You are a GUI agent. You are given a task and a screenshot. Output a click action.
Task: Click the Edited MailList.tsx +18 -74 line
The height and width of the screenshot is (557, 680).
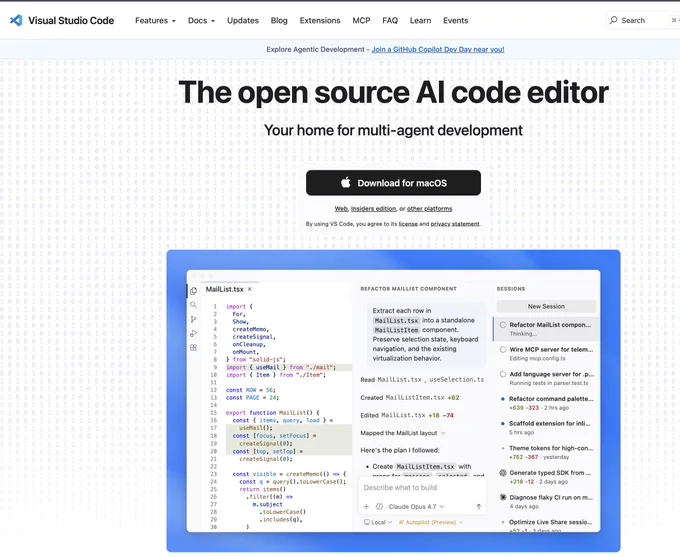407,415
